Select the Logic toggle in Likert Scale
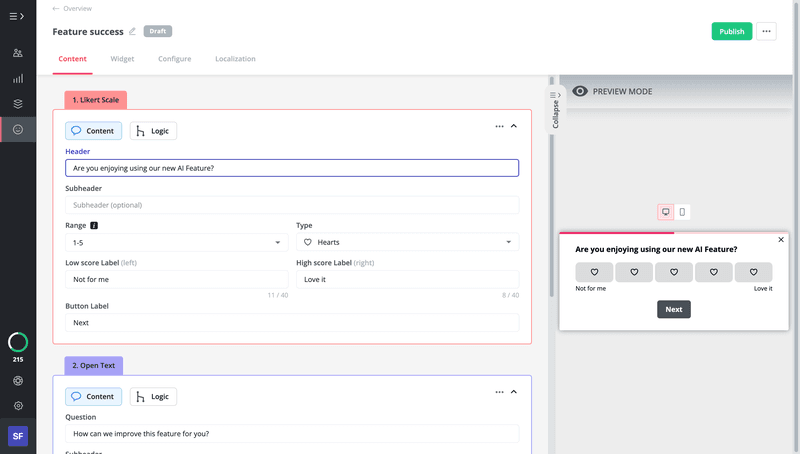 [153, 131]
